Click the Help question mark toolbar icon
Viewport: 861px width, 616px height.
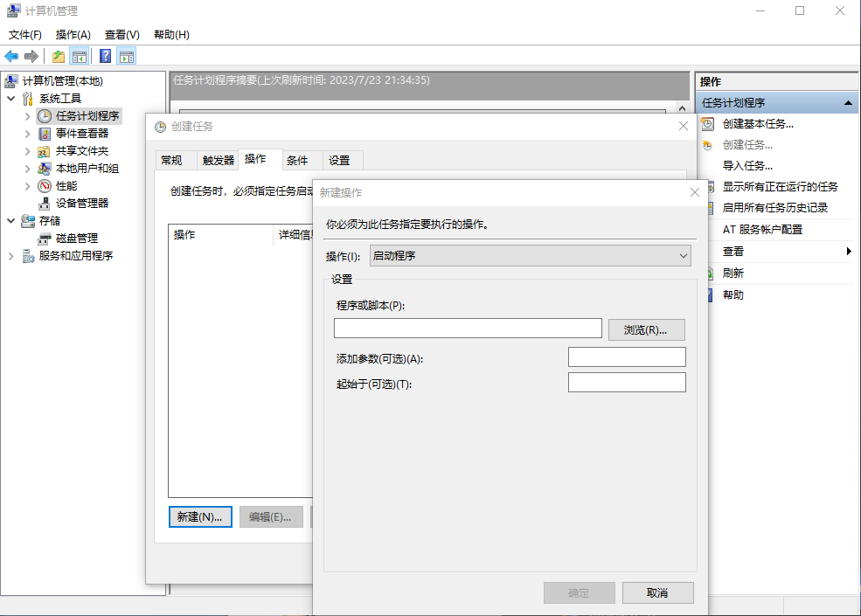point(105,57)
